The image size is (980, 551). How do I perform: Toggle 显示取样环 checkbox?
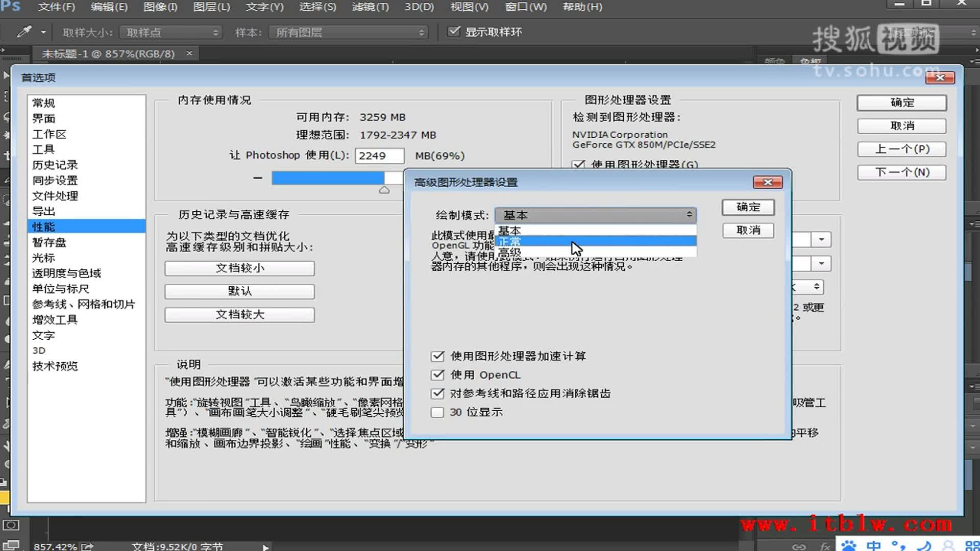(453, 32)
